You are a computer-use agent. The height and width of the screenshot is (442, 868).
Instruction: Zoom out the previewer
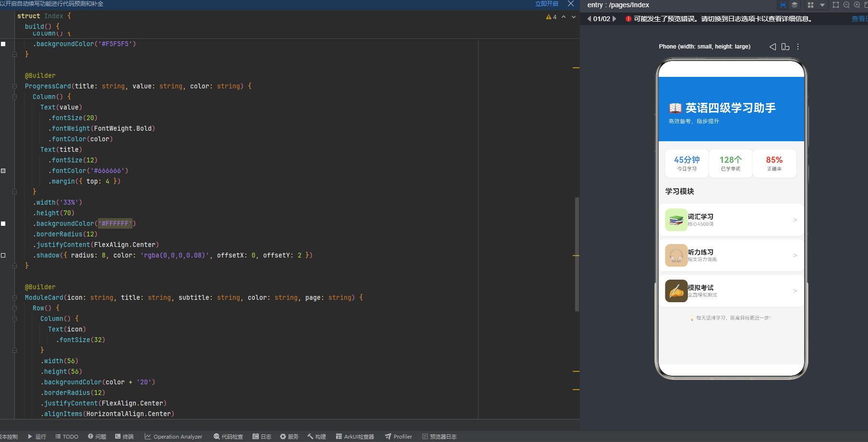[846, 5]
